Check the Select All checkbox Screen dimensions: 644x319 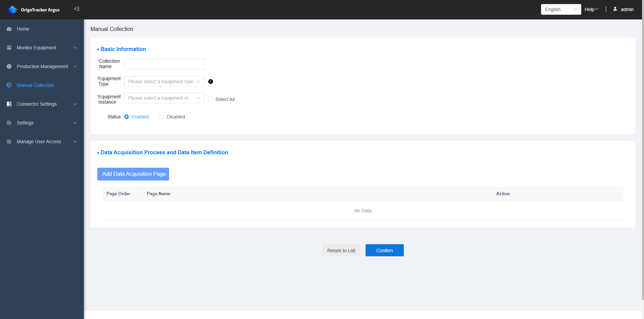(210, 99)
